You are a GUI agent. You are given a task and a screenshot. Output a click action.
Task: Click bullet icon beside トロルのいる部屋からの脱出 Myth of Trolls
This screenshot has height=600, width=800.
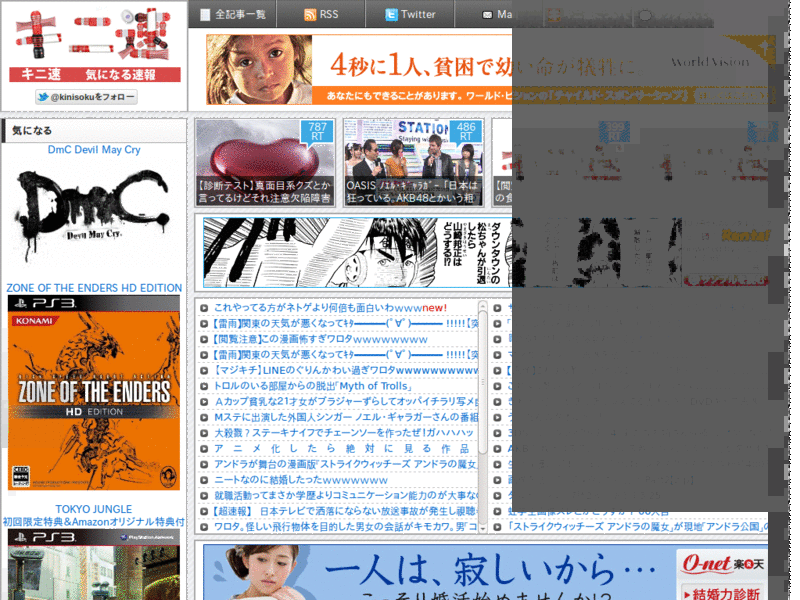(x=204, y=386)
